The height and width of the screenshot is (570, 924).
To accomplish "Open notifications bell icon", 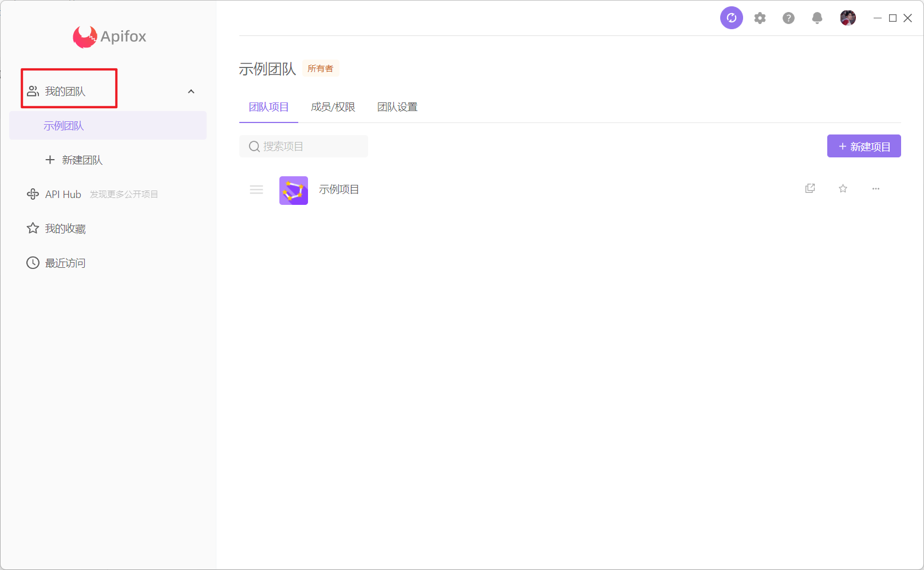I will tap(817, 18).
